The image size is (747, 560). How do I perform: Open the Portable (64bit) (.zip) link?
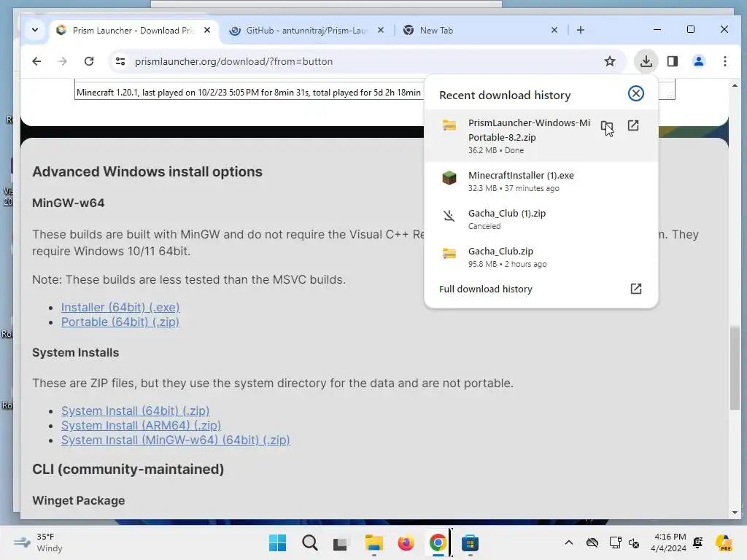120,322
